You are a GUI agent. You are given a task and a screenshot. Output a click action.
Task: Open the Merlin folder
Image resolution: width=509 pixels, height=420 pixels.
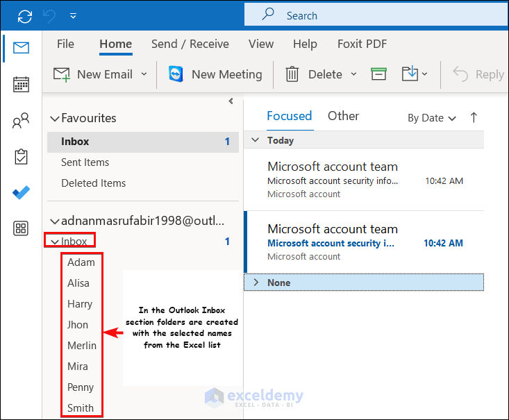pyautogui.click(x=82, y=346)
